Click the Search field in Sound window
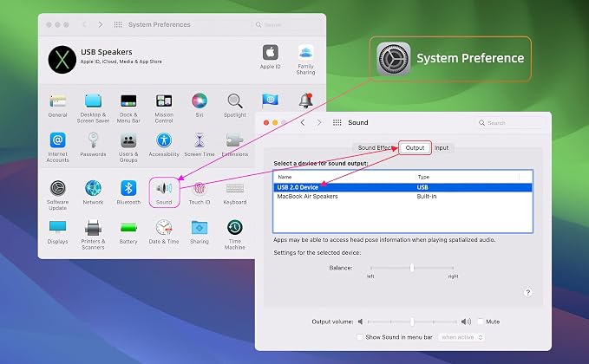 (x=510, y=123)
